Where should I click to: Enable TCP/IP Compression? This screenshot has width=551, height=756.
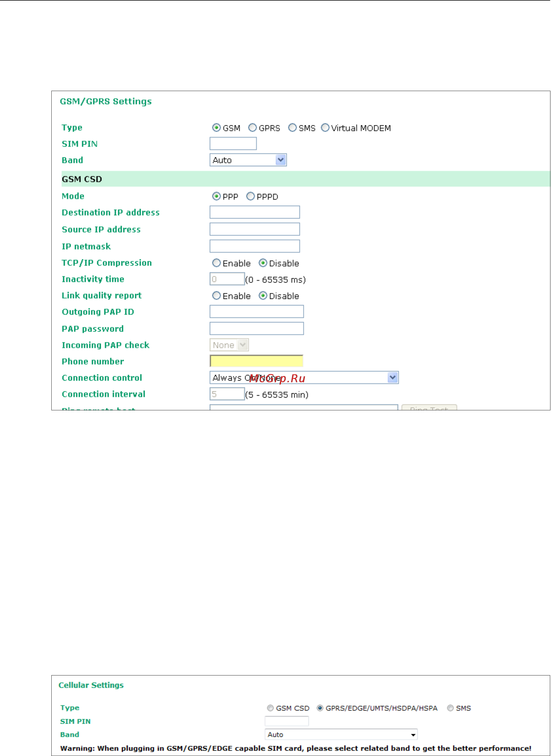[216, 263]
